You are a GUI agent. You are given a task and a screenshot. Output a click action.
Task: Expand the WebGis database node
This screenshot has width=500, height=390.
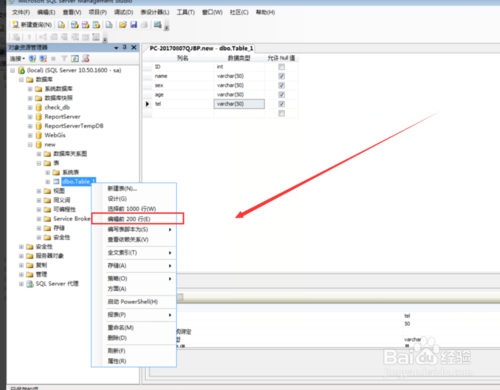[x=30, y=135]
